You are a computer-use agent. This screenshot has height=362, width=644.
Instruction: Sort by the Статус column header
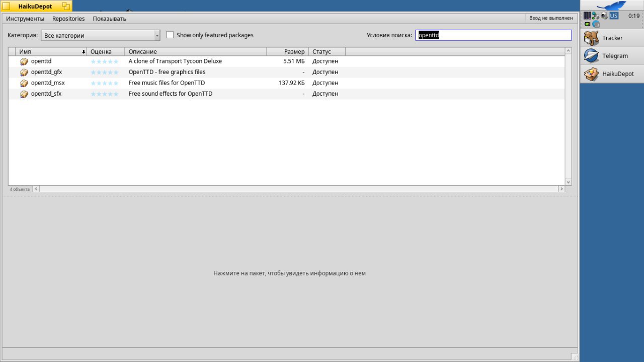pyautogui.click(x=327, y=52)
